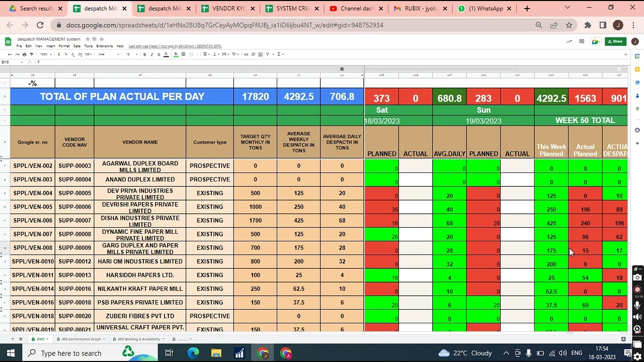Hide the menus with the collapse arrow
Image resolution: width=644 pixels, height=362 pixels.
(x=626, y=54)
